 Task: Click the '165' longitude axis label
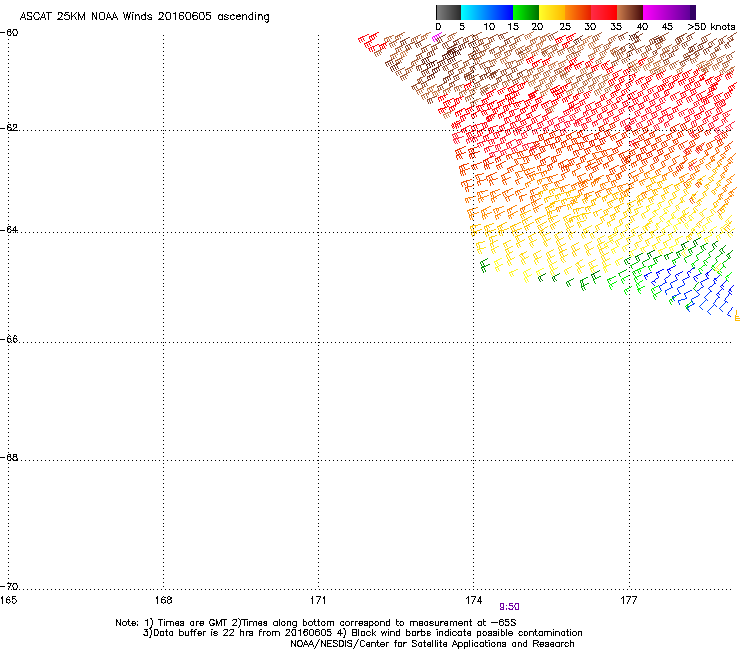(8, 600)
